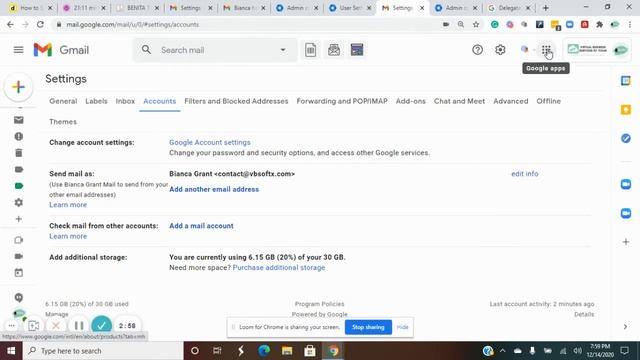Open the Advanced settings tab
This screenshot has width=640, height=360.
click(x=511, y=101)
